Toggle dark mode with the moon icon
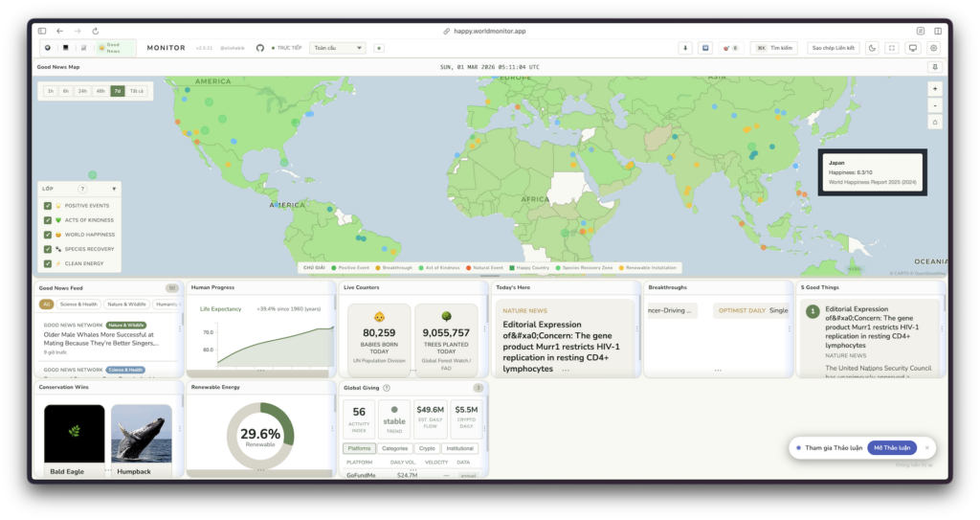980x520 pixels. (872, 48)
